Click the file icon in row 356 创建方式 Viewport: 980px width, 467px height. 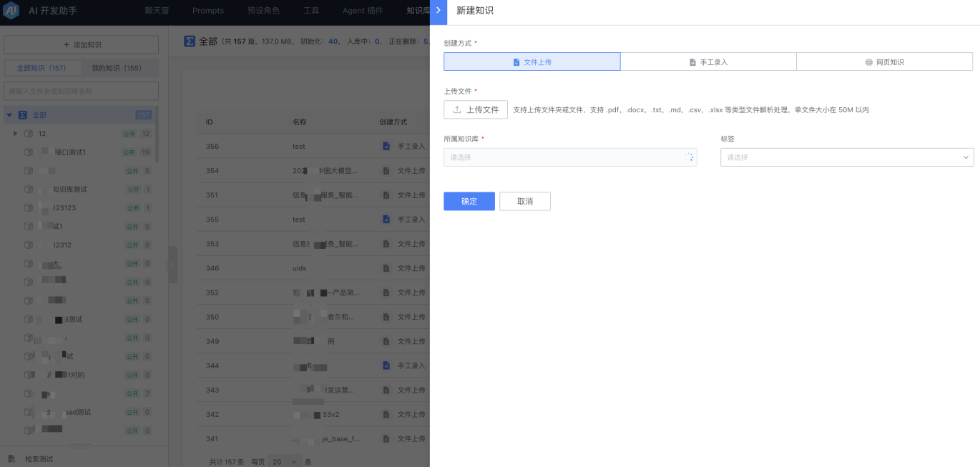click(x=386, y=146)
